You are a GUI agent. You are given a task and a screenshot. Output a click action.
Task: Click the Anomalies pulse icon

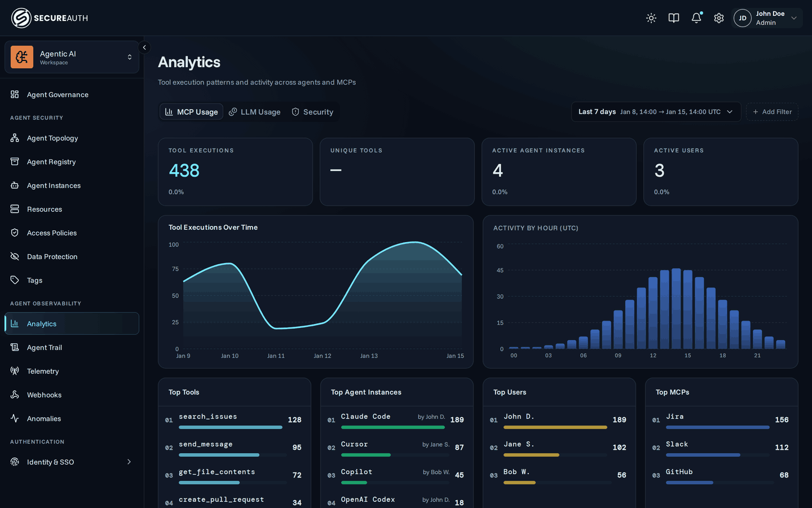pos(15,418)
